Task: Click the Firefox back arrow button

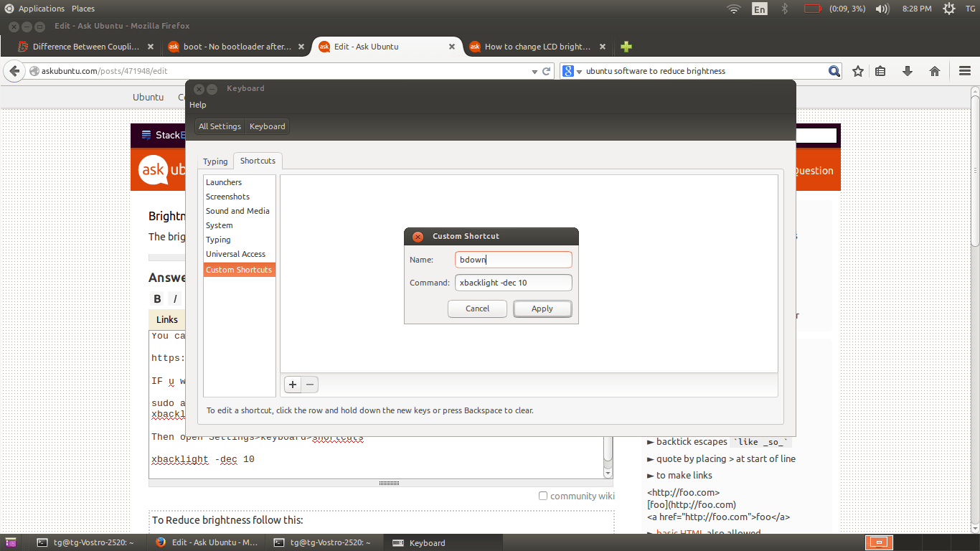Action: click(14, 71)
